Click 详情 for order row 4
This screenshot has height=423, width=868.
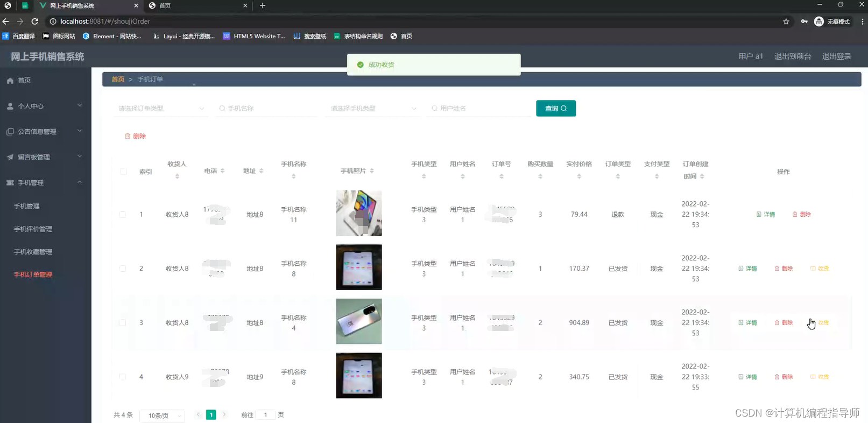[x=747, y=377]
